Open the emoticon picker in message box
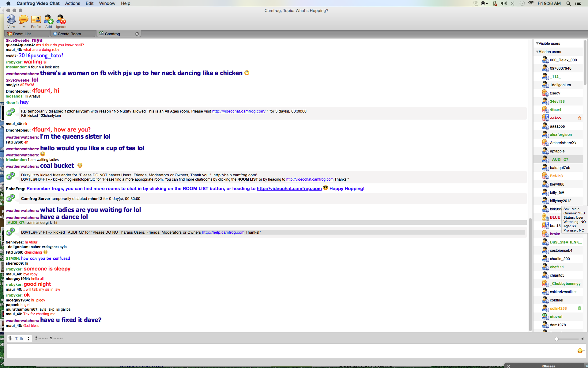The height and width of the screenshot is (368, 588). coord(580,351)
